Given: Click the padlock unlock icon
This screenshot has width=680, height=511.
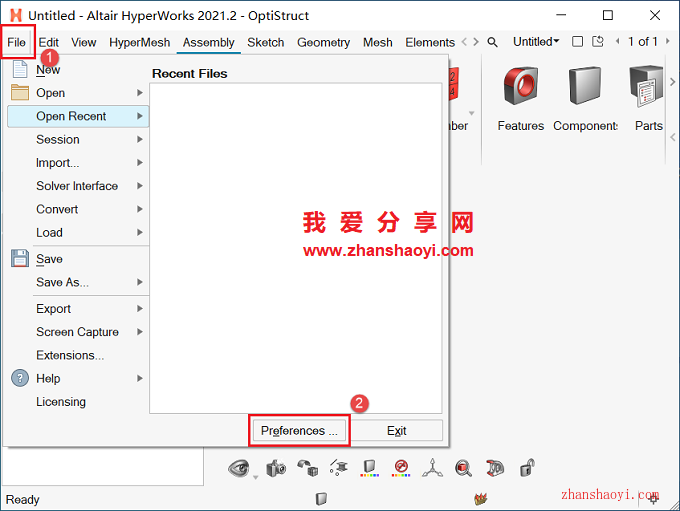Looking at the screenshot, I should click(x=527, y=468).
